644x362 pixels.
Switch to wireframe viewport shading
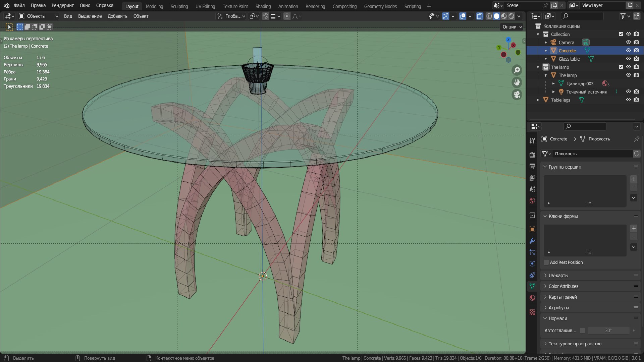489,16
